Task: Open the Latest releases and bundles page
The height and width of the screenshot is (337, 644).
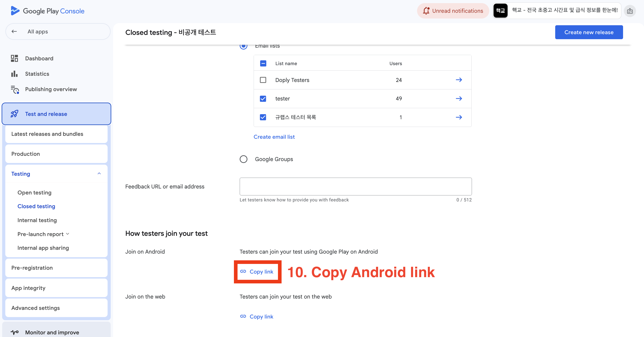Action: [x=57, y=134]
